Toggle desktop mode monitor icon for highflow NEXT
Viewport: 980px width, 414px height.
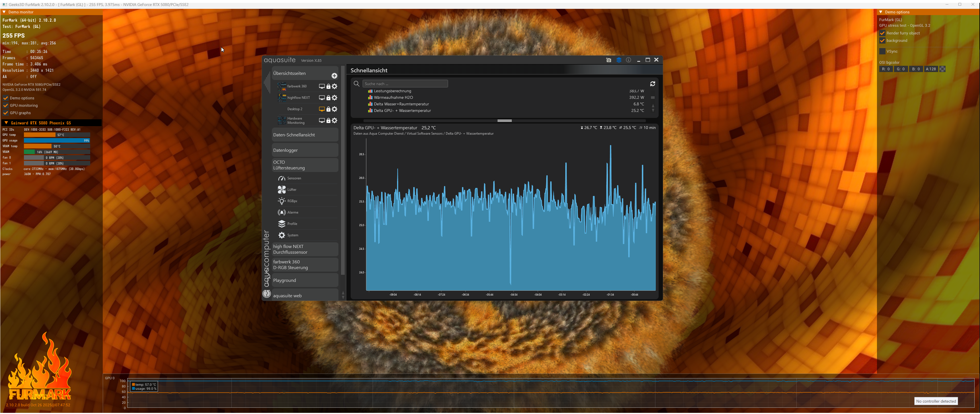pyautogui.click(x=322, y=98)
